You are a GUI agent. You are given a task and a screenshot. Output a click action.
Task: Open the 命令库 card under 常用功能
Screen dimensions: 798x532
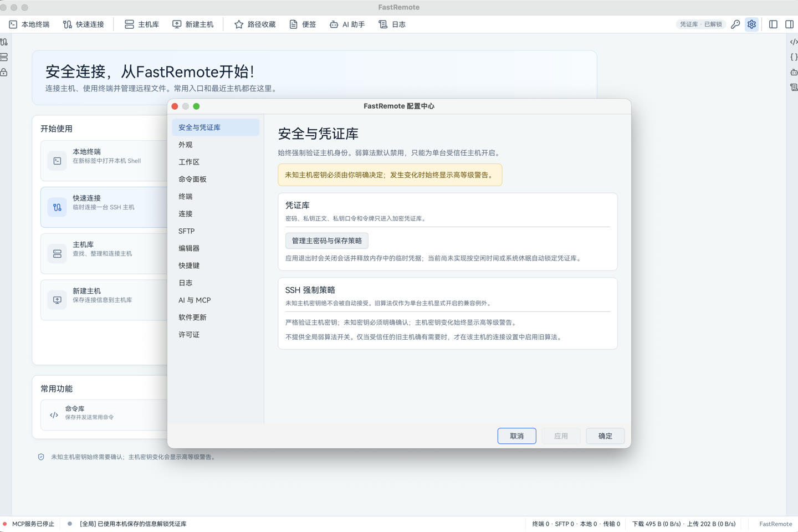coord(104,415)
